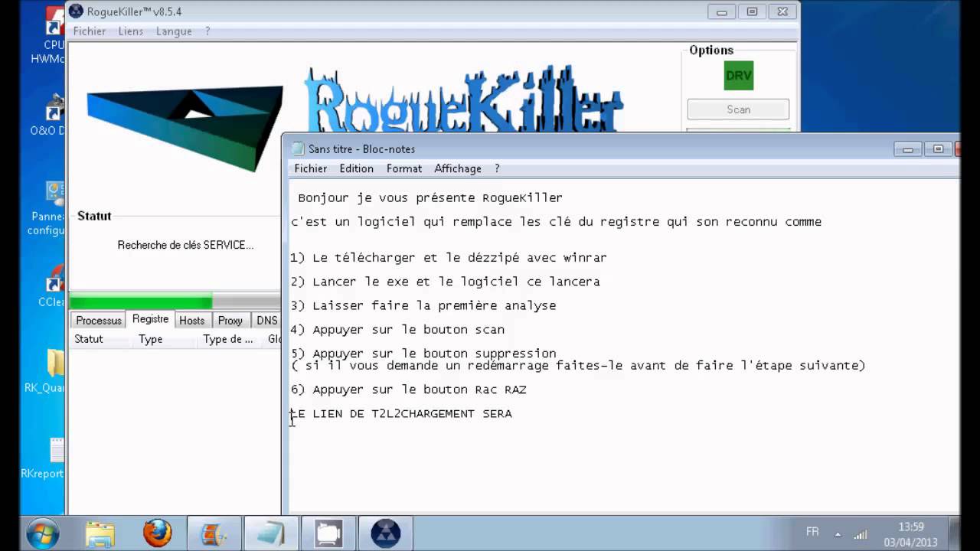Click the network signal tray icon
This screenshot has height=551, width=980.
pos(860,533)
